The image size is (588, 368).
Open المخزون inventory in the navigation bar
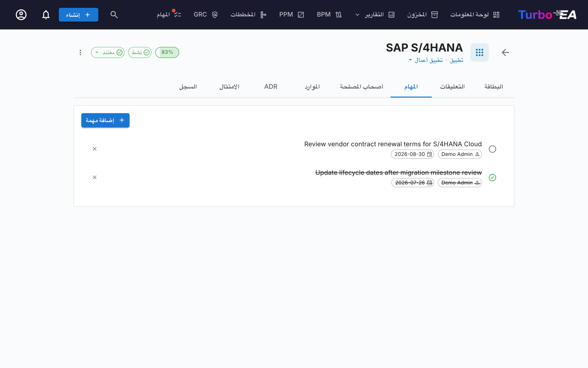pos(423,14)
